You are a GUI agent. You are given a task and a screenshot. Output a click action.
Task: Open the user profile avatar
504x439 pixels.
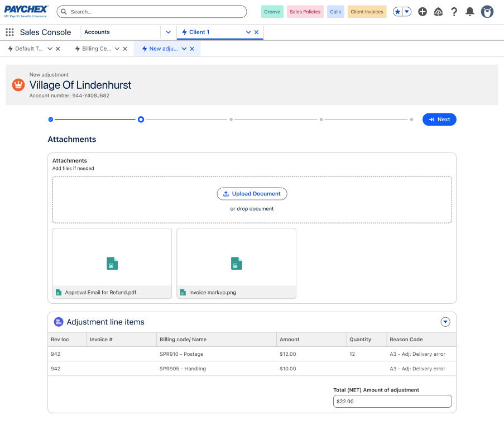(487, 12)
